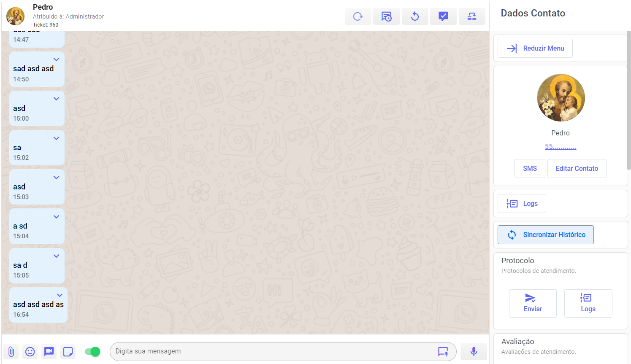Screen dimensions: 631x364
Task: Click the Reduzir Menu button
Action: click(x=535, y=49)
